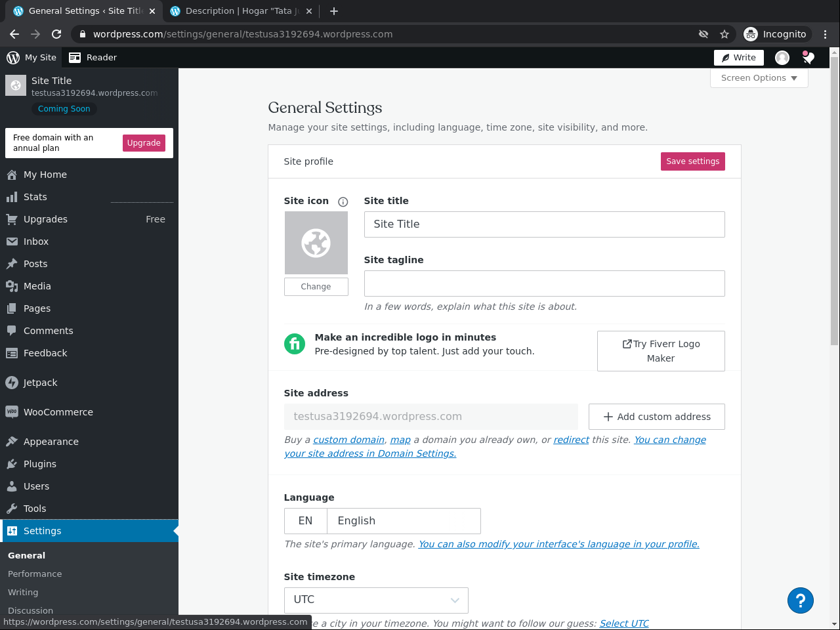840x630 pixels.
Task: Click the Feedback form icon
Action: [x=12, y=353]
